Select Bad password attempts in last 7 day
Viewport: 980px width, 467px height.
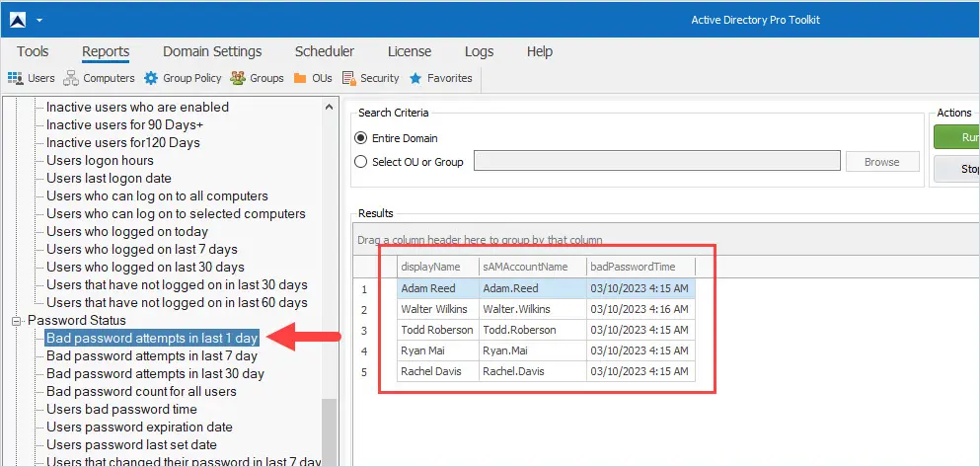[152, 355]
